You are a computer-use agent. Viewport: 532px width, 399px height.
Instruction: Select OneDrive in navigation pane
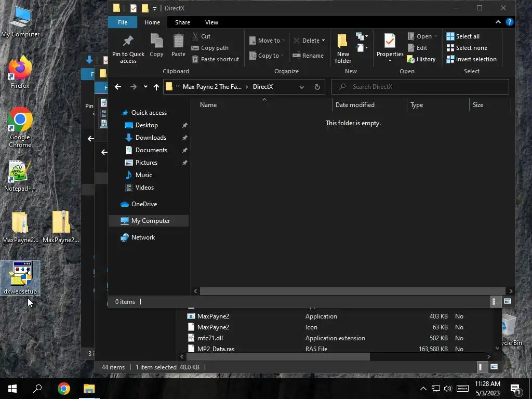point(144,204)
